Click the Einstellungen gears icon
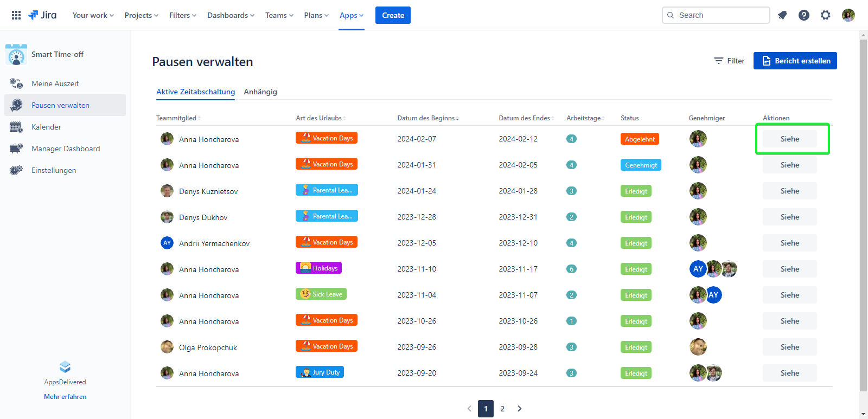The width and height of the screenshot is (868, 419). [16, 170]
